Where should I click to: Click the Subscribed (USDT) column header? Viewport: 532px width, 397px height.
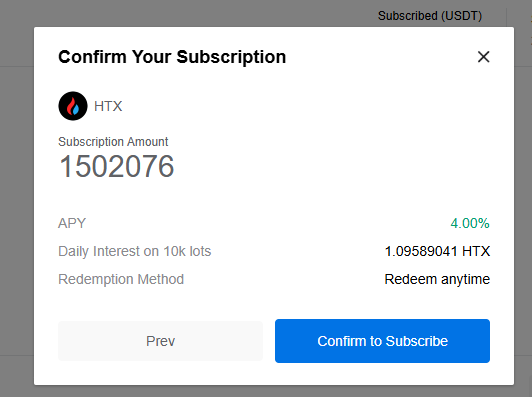[x=430, y=16]
